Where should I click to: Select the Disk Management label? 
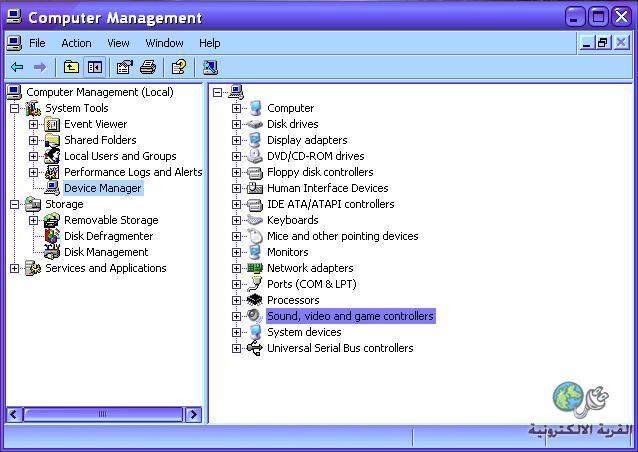(106, 252)
